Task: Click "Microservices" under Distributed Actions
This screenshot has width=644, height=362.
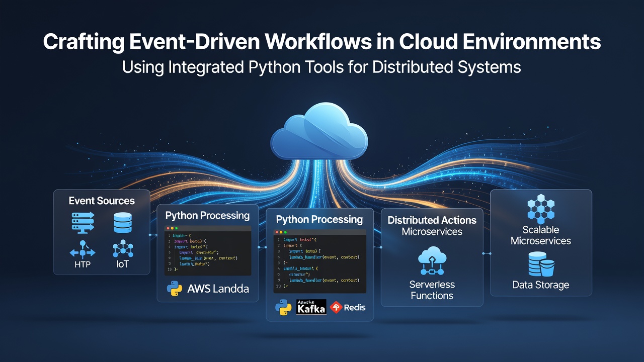Action: click(432, 232)
